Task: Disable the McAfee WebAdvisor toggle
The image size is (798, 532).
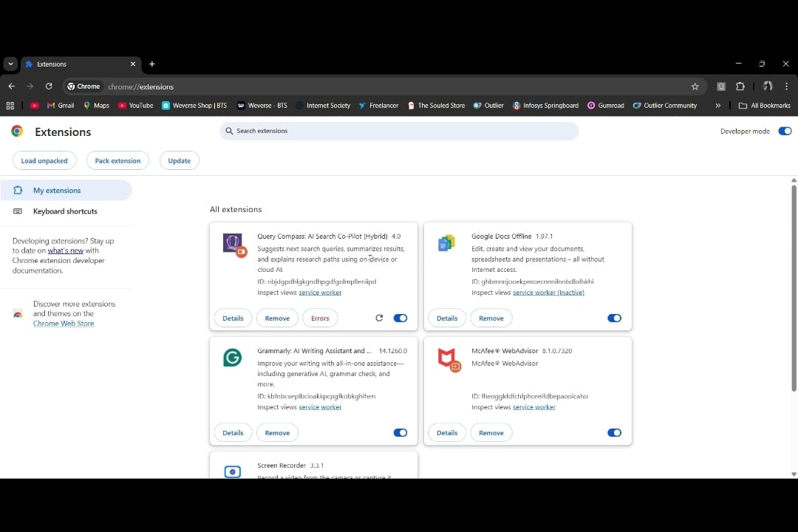Action: [x=614, y=433]
